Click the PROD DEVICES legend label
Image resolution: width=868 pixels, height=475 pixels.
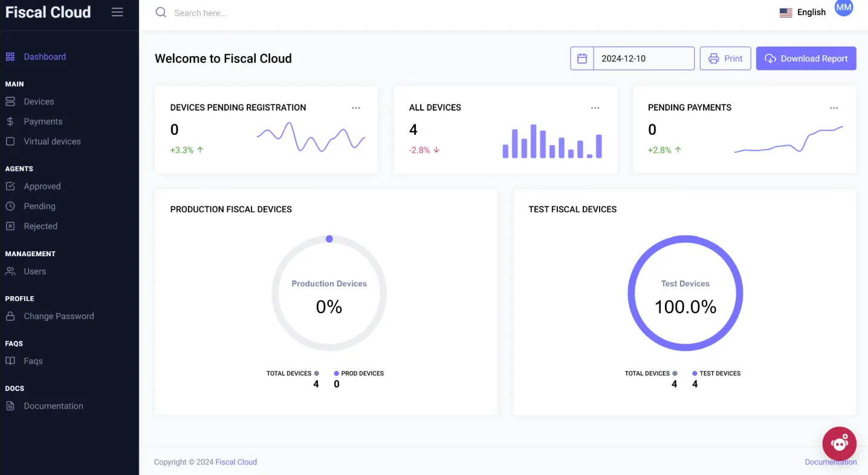(363, 373)
